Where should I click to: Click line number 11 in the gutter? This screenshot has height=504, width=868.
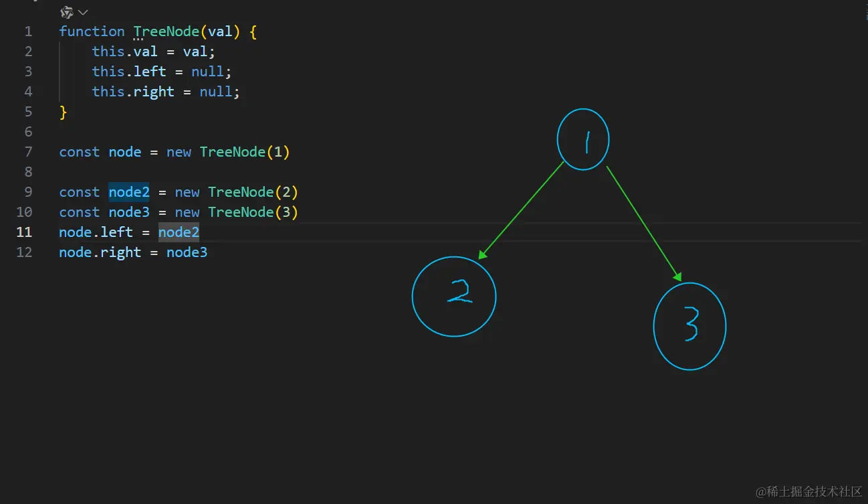tap(24, 232)
